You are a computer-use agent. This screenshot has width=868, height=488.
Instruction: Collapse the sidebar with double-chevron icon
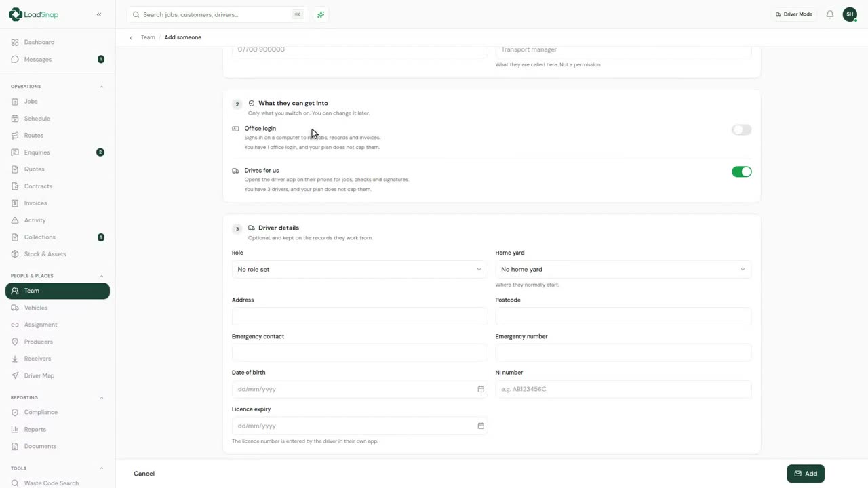[99, 14]
